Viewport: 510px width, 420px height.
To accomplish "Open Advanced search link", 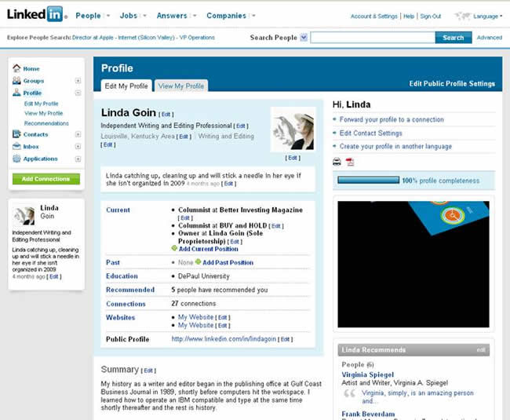I will (x=490, y=38).
